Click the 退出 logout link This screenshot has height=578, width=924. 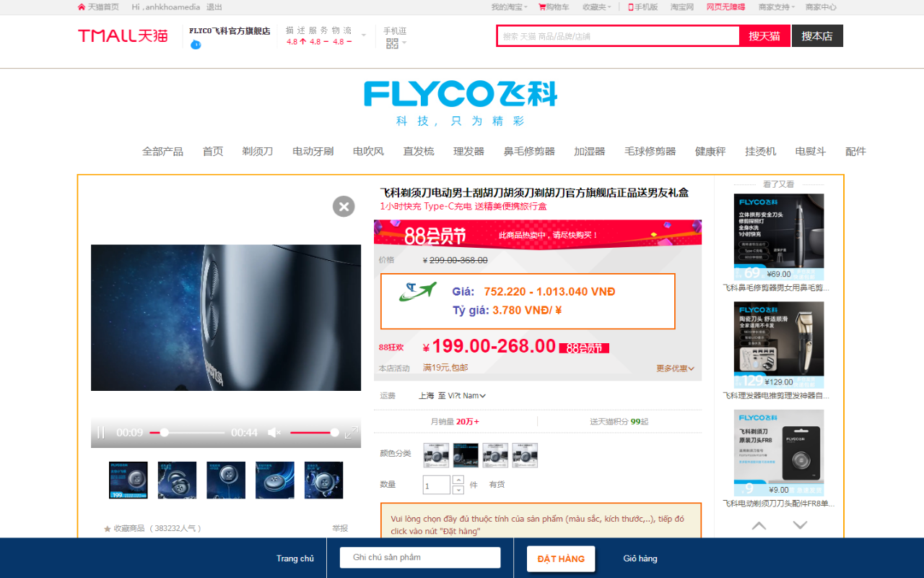[x=214, y=7]
